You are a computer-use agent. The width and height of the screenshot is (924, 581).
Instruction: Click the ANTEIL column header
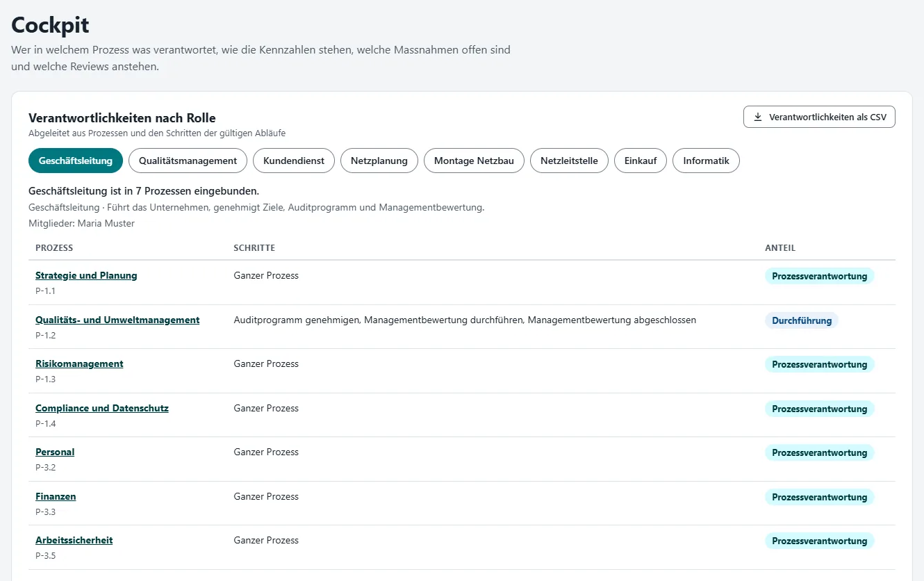[780, 248]
